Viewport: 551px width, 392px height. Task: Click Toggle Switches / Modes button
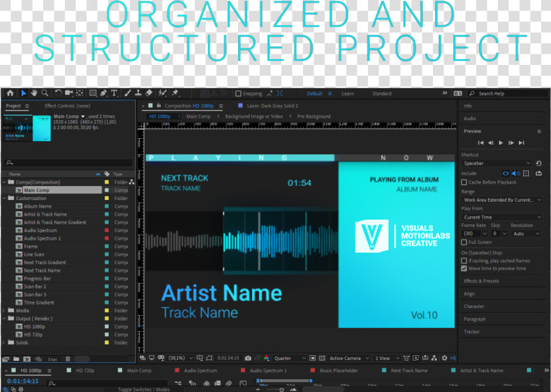pyautogui.click(x=144, y=389)
